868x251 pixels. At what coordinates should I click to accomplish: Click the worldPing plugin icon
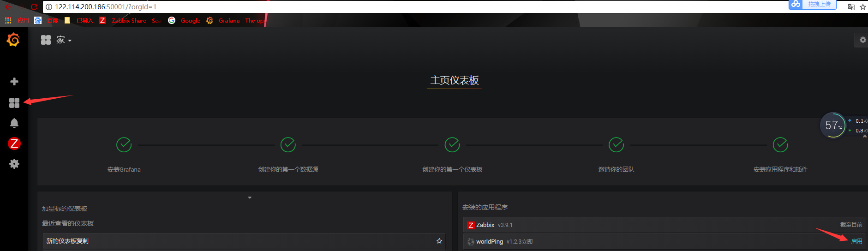471,241
